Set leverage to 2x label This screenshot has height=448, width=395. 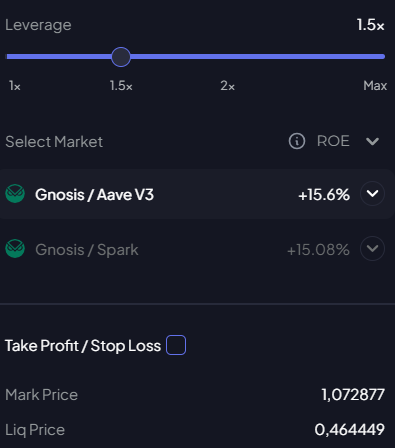[228, 86]
